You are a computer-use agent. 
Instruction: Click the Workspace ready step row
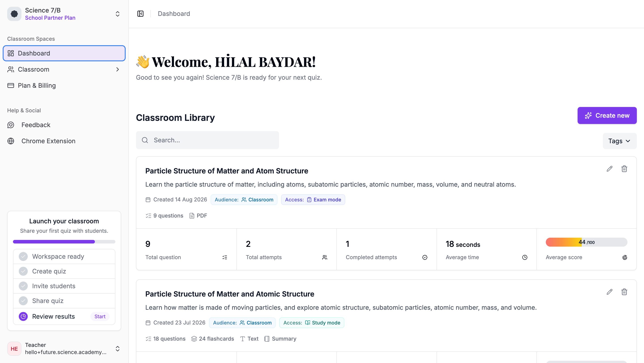click(x=64, y=256)
